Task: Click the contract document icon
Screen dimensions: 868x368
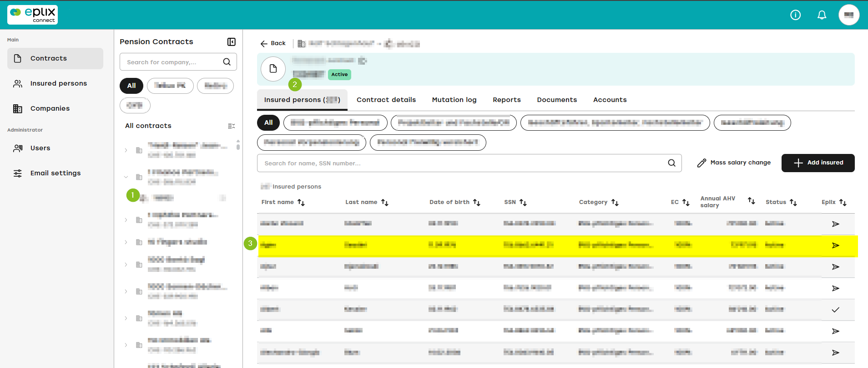Action: point(273,69)
